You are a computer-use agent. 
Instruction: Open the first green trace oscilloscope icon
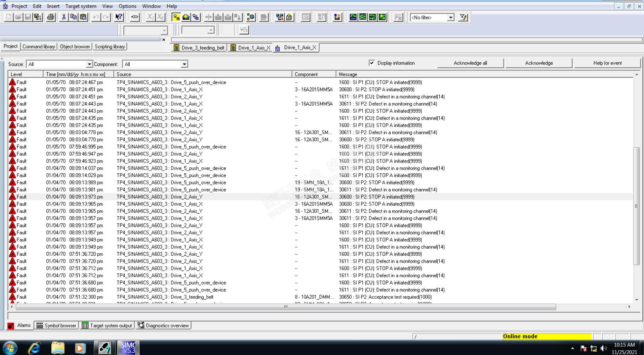(x=353, y=17)
